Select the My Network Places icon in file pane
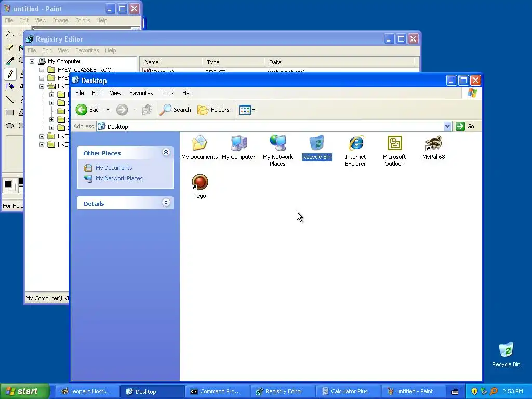 click(x=277, y=150)
